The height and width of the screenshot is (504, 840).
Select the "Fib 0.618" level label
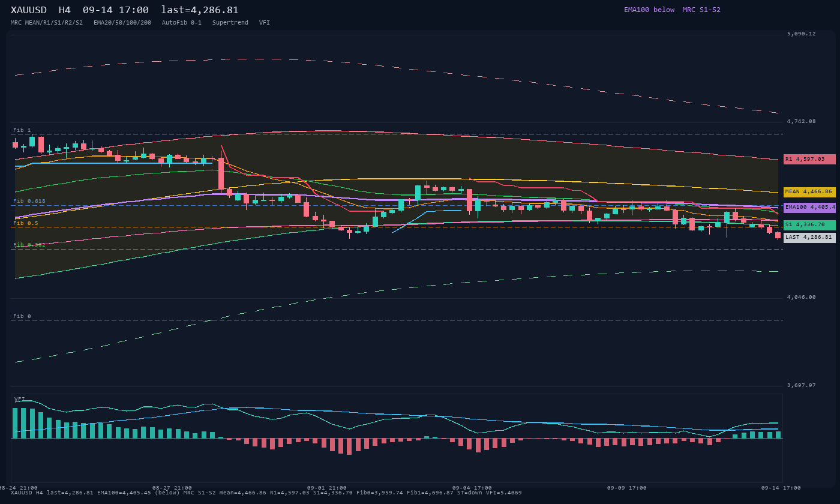pos(29,201)
